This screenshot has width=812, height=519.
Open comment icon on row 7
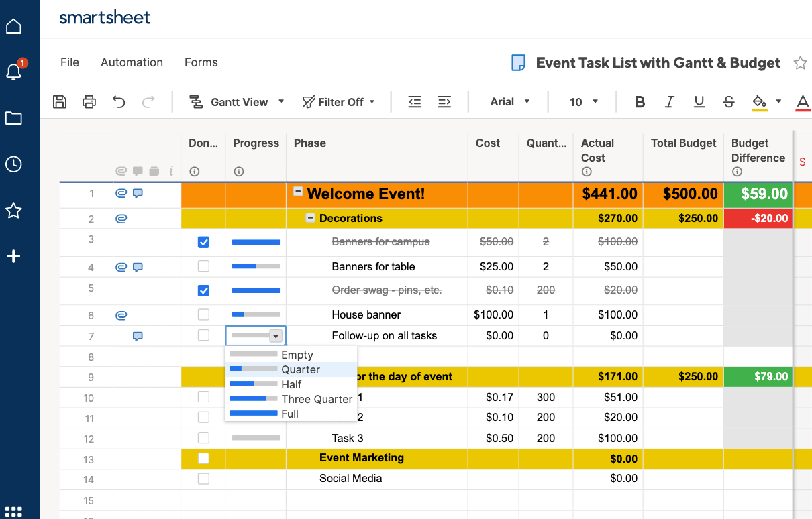coord(138,336)
